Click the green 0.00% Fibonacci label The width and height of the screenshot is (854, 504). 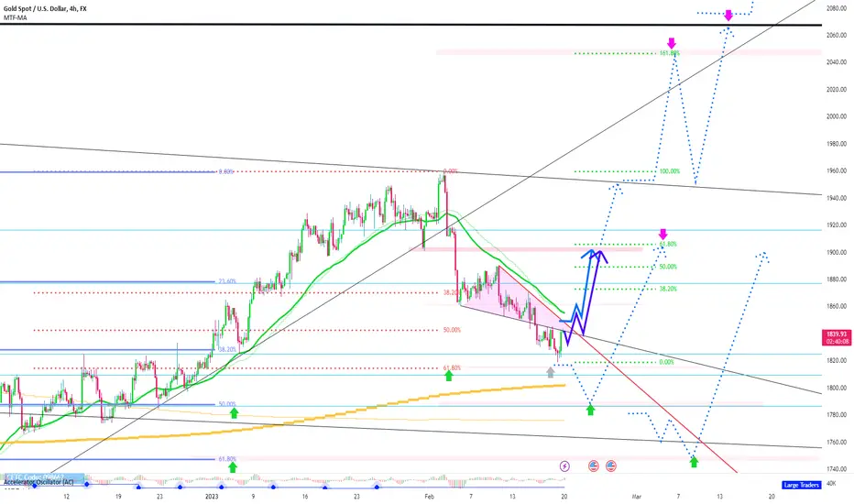point(667,362)
